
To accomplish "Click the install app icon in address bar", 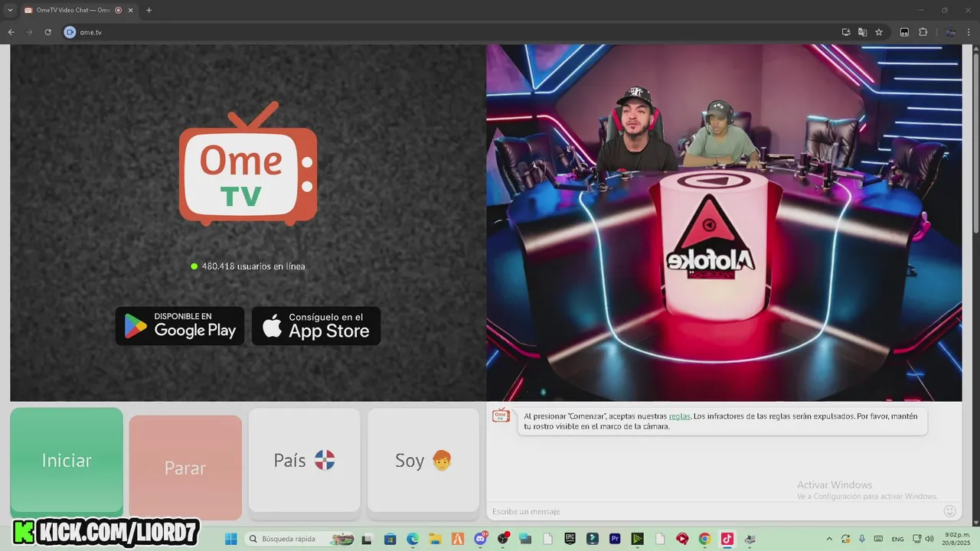I will point(846,32).
